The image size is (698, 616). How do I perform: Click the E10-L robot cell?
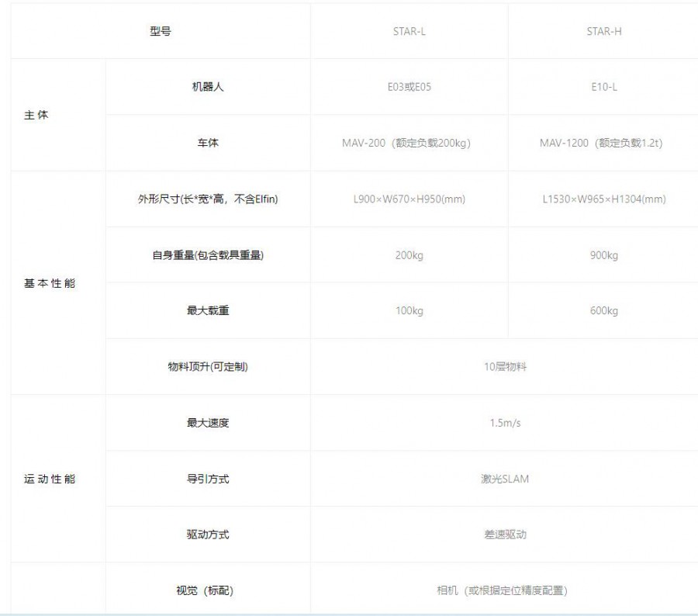tap(603, 87)
